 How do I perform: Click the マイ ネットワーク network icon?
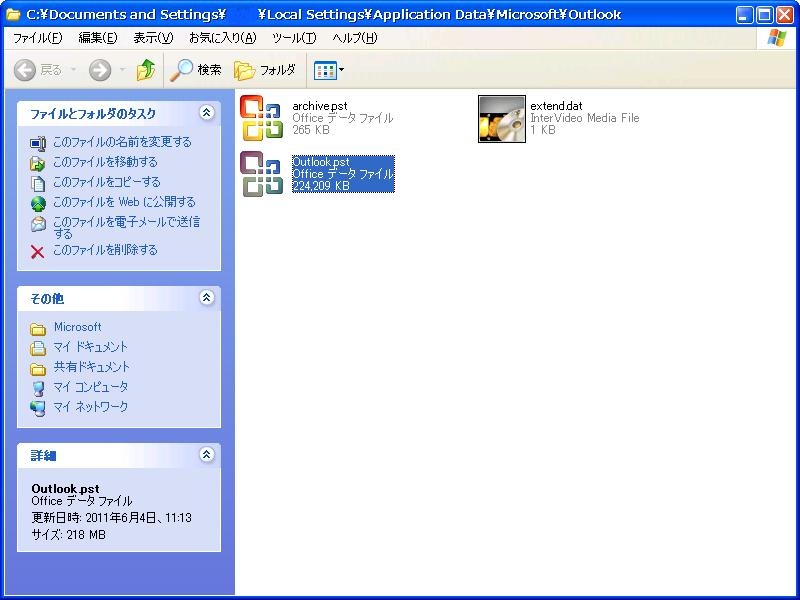click(x=38, y=408)
